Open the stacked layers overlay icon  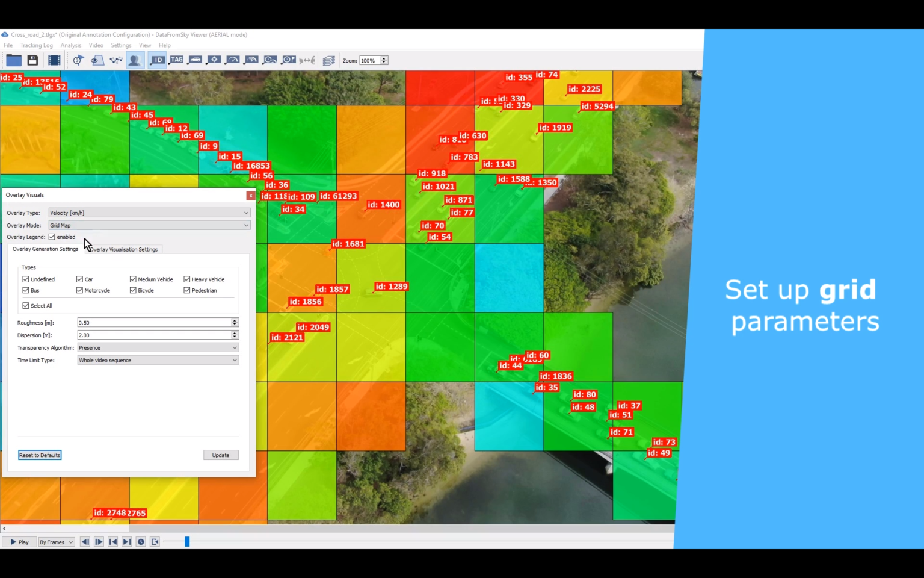(x=328, y=60)
